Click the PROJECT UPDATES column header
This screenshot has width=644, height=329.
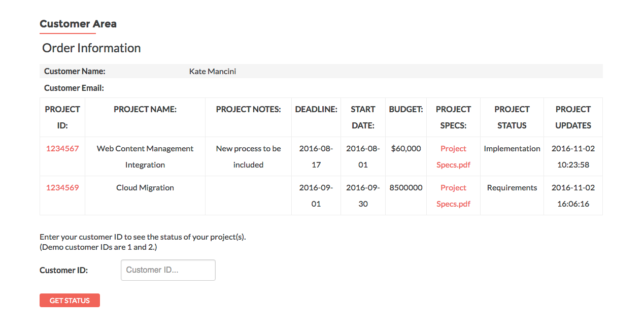click(573, 117)
